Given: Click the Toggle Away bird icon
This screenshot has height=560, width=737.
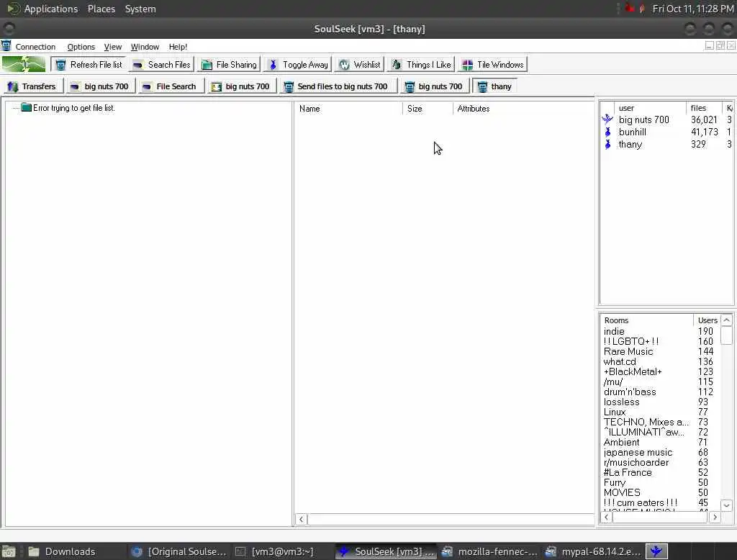Looking at the screenshot, I should point(273,64).
